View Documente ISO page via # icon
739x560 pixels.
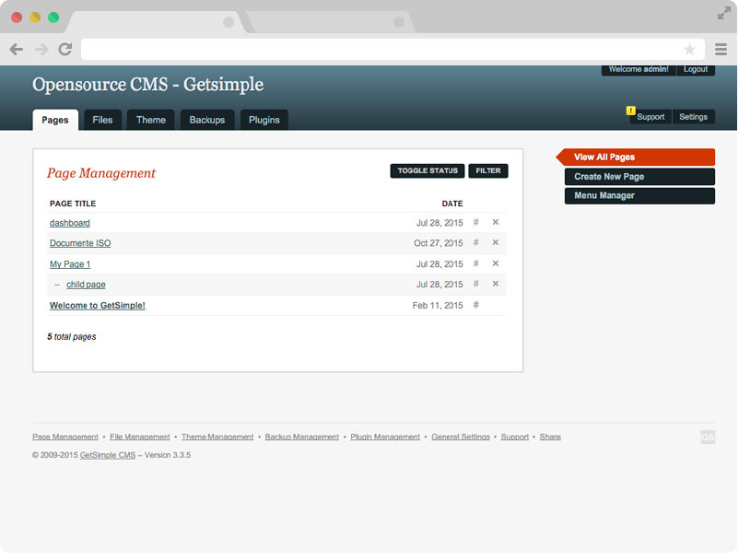pos(476,242)
